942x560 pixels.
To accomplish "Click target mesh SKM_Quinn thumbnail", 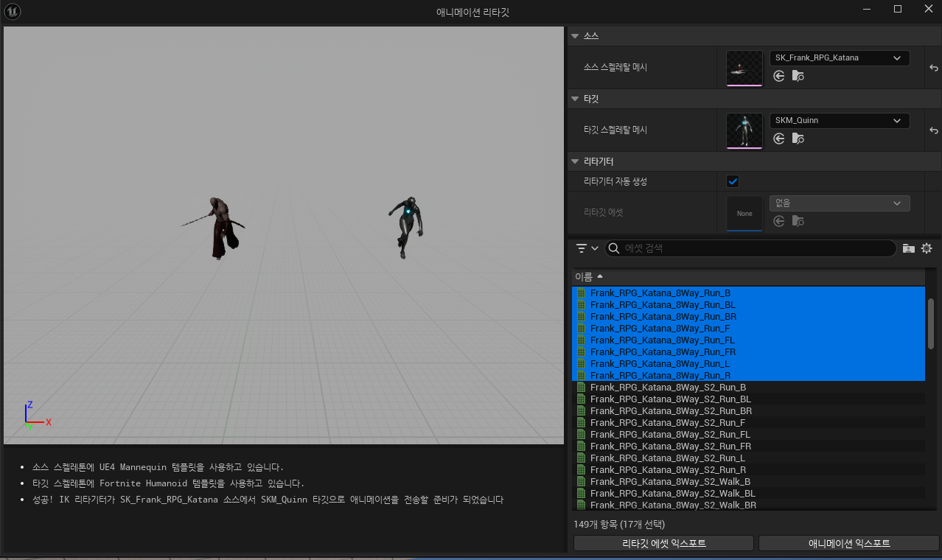I will tap(744, 130).
